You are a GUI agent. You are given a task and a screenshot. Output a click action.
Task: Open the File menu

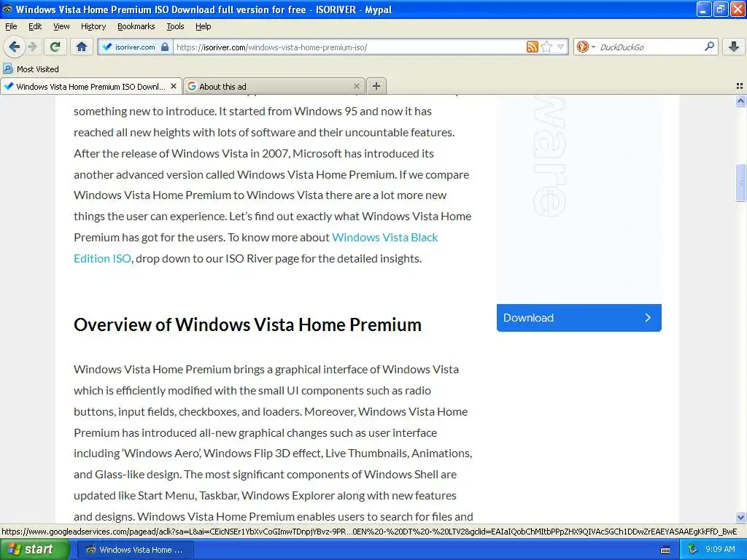[x=11, y=26]
